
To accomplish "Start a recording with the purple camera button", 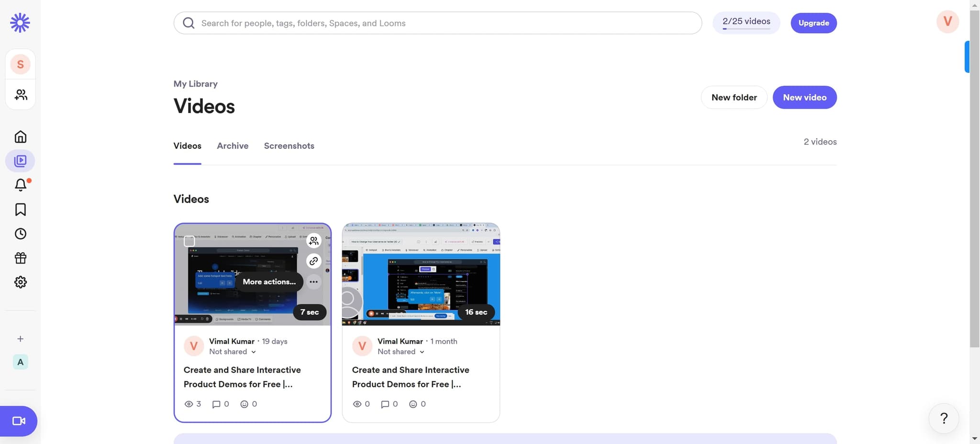I will point(19,421).
